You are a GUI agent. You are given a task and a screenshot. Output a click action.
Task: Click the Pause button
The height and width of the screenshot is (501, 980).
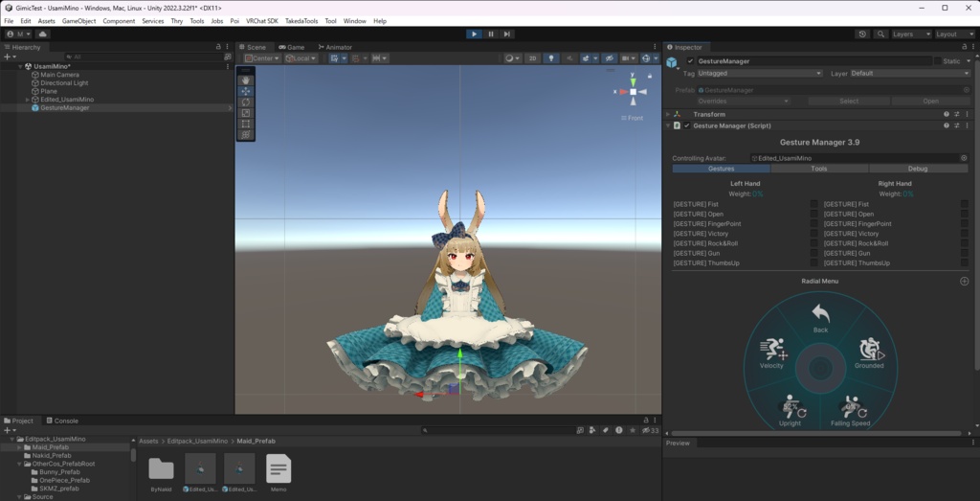click(x=491, y=34)
